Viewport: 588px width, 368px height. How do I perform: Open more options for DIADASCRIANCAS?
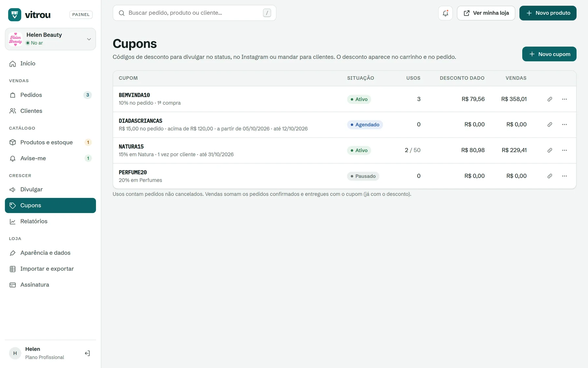564,125
